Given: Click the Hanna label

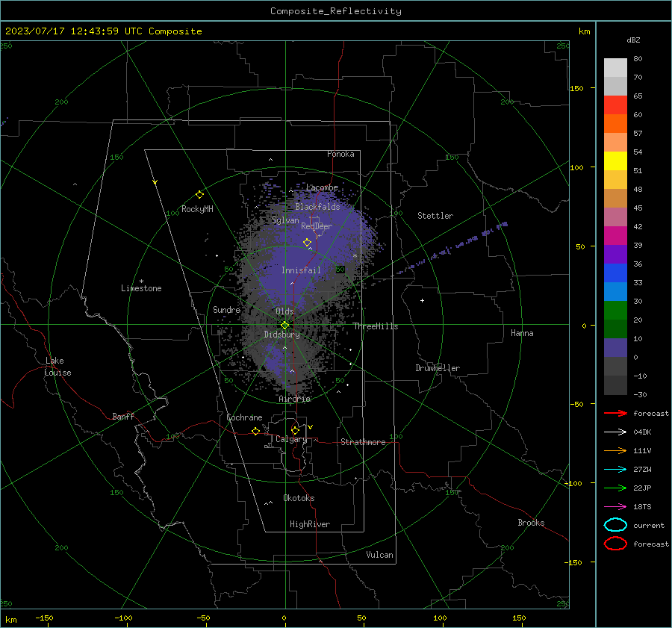Looking at the screenshot, I should (x=522, y=333).
